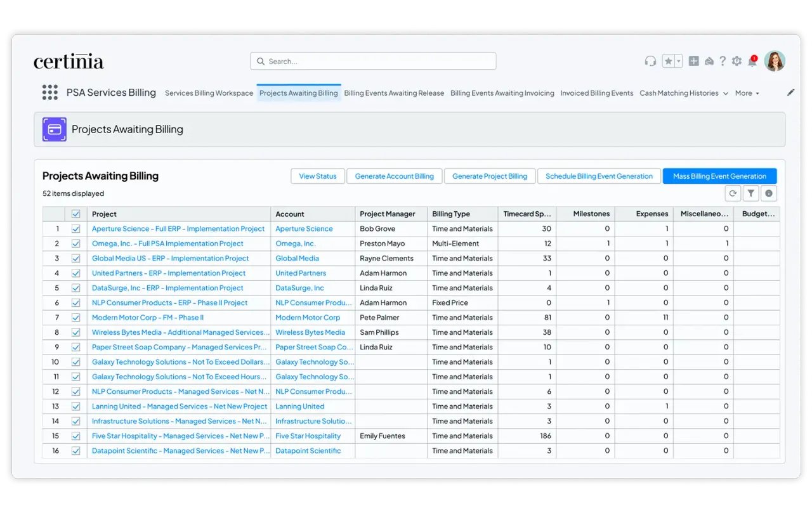Open the Lanning United account link

coord(299,406)
